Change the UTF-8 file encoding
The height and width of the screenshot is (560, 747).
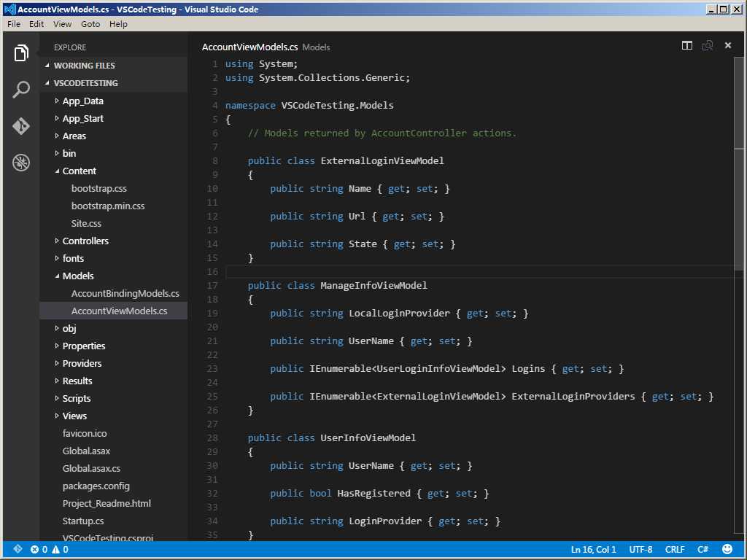[x=640, y=550]
